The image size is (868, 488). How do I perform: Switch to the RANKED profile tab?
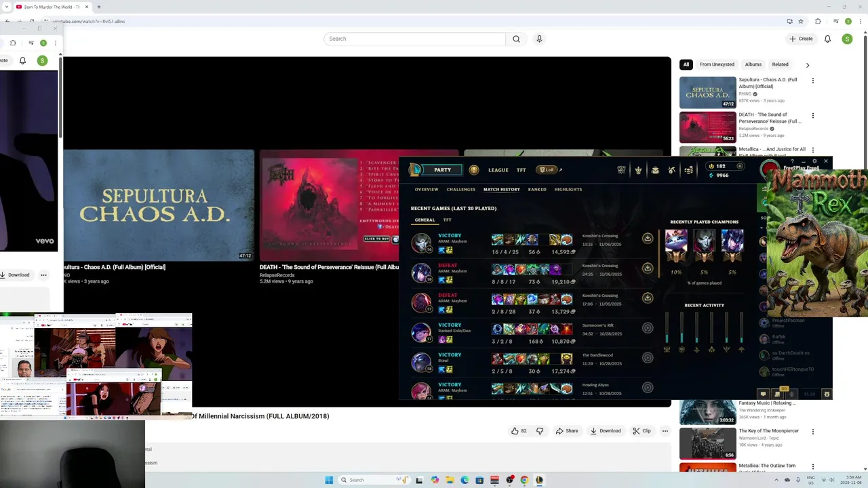(x=537, y=190)
